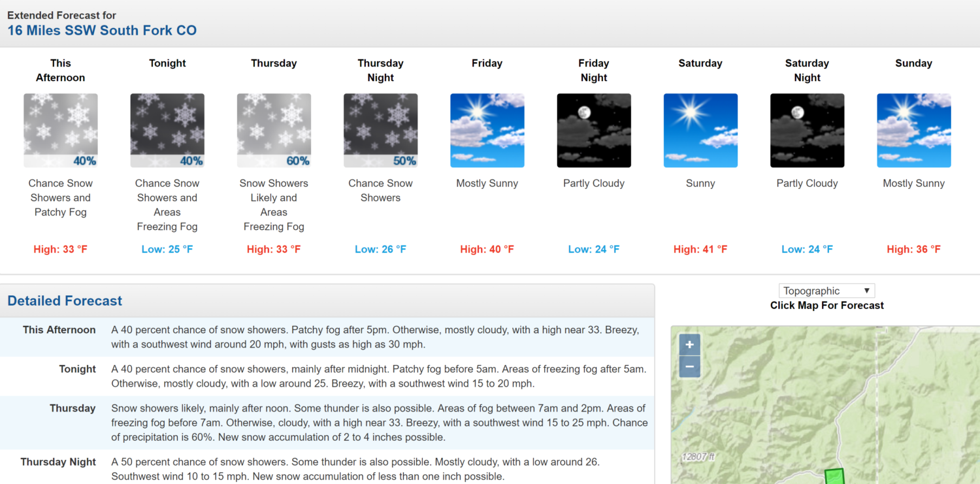Click the Friday Night partly cloudy icon
This screenshot has height=484, width=980.
594,131
